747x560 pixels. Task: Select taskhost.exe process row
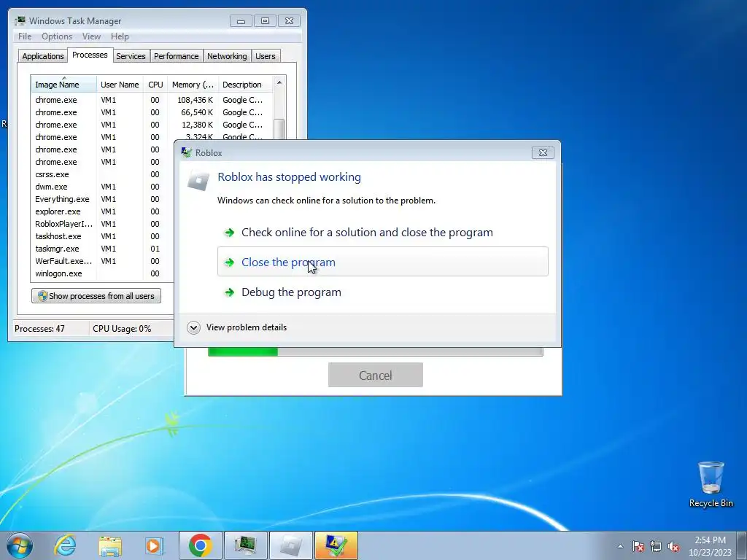tap(103, 236)
